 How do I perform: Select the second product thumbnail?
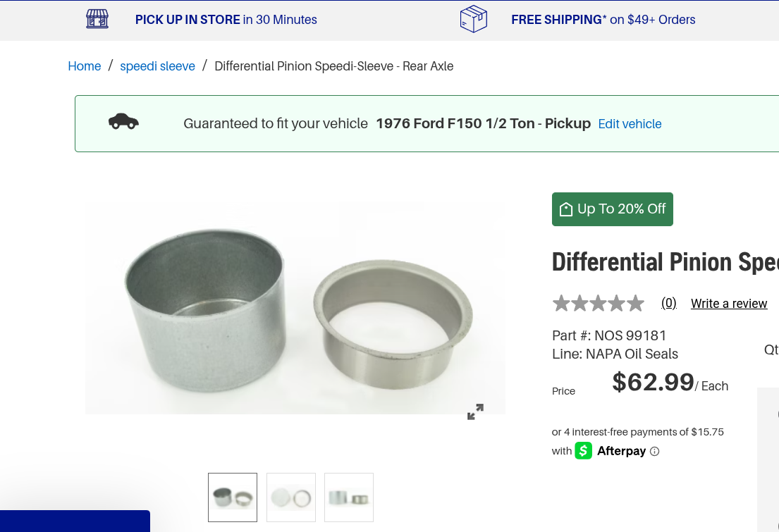[290, 497]
